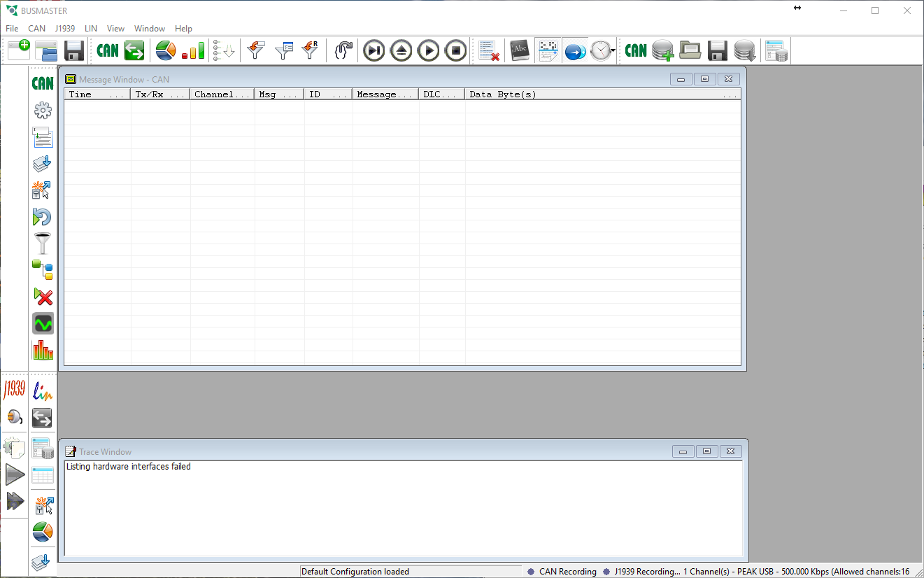Open the LIN menu
Screen dimensions: 924x578
coord(91,29)
